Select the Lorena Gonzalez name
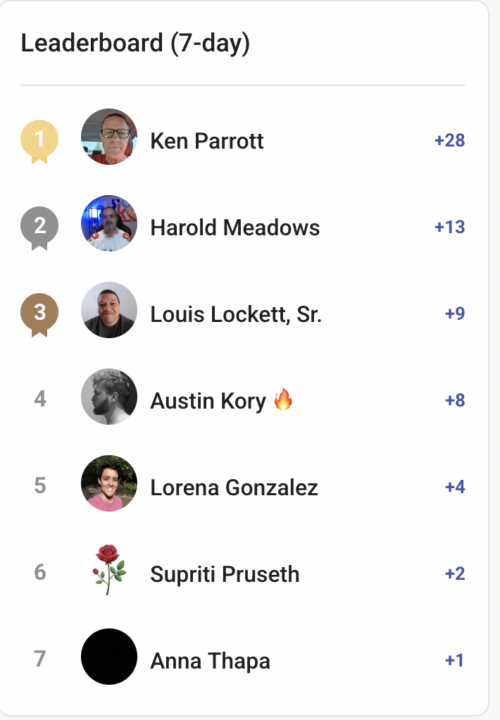Screen dimensions: 500x720 pyautogui.click(x=234, y=488)
